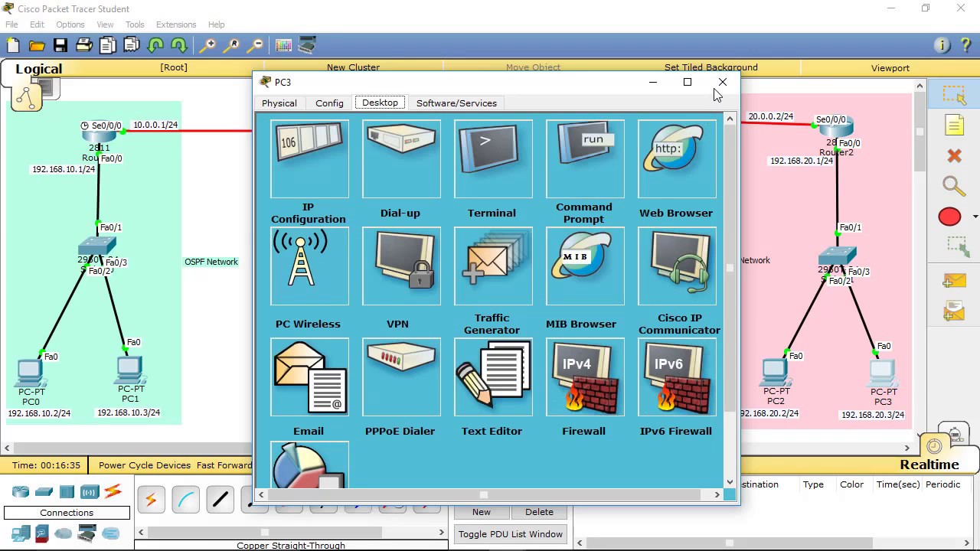This screenshot has height=551, width=980.
Task: Click the Delete scenario button
Action: point(539,512)
